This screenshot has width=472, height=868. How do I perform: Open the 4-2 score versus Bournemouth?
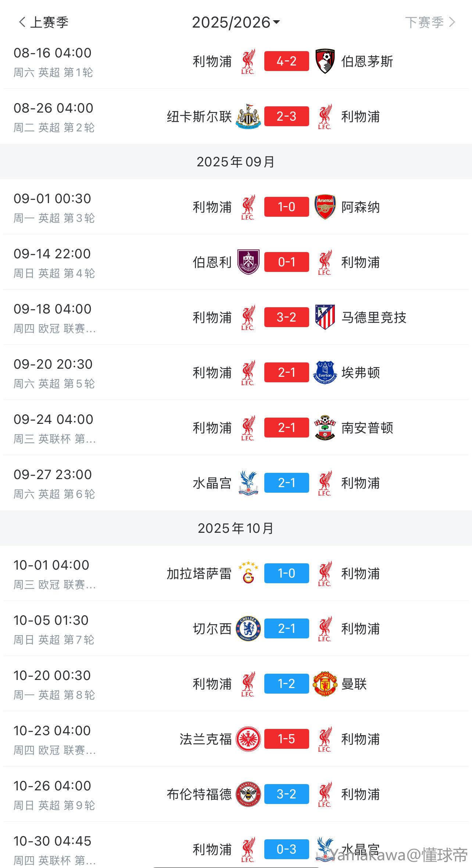coord(286,61)
